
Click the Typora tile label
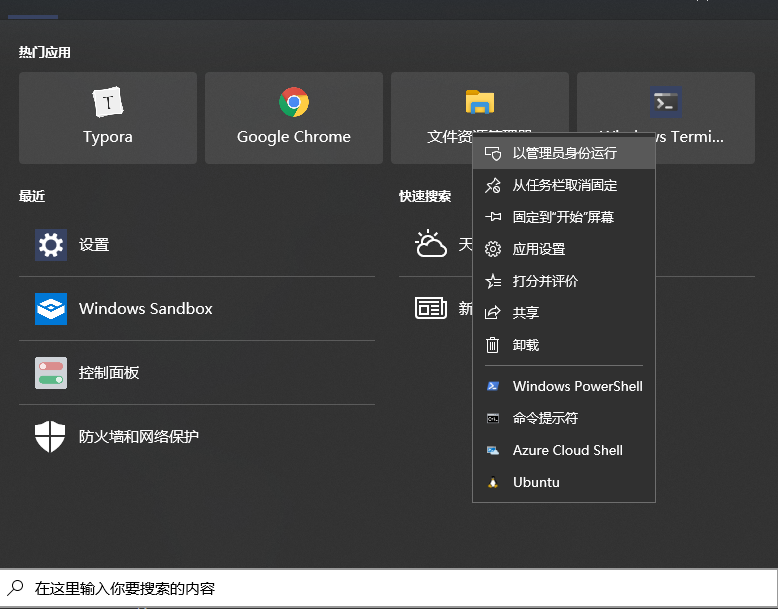(108, 137)
